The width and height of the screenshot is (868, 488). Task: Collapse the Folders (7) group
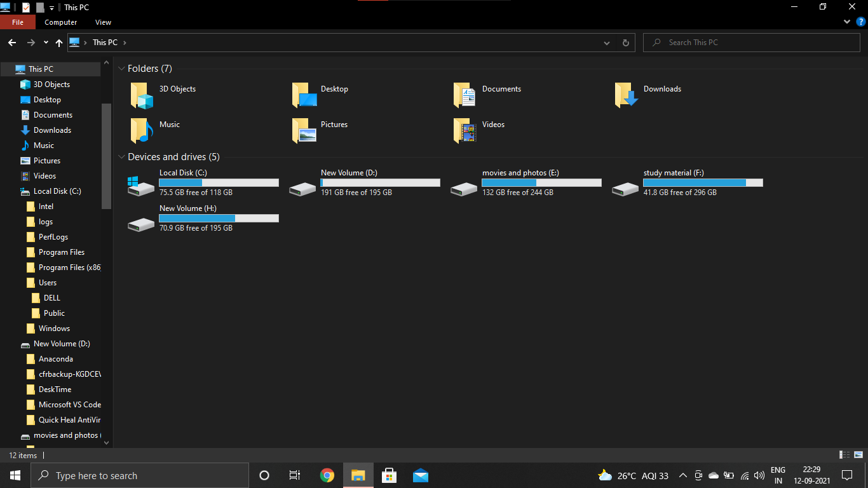tap(121, 69)
